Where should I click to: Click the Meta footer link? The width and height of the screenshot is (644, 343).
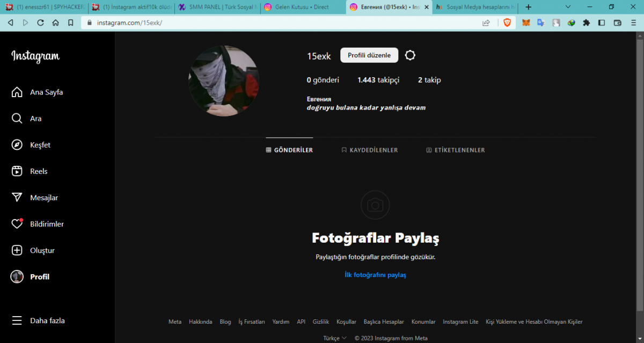pos(175,322)
